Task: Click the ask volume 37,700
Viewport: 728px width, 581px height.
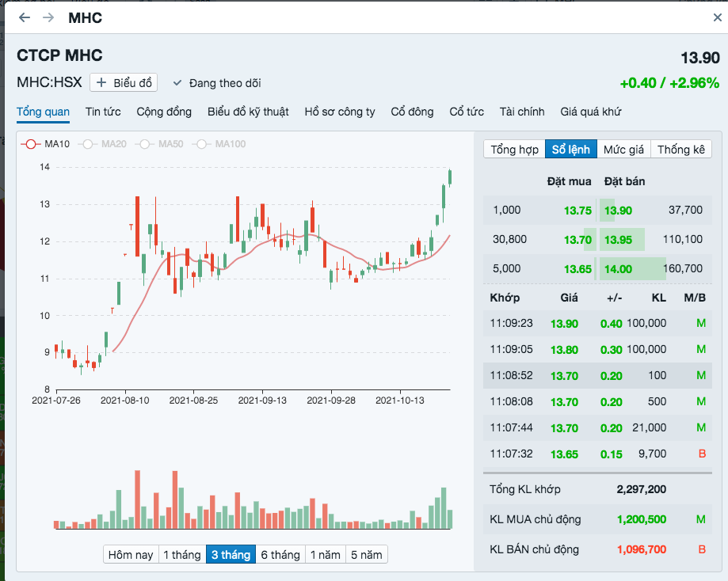Action: (x=685, y=210)
